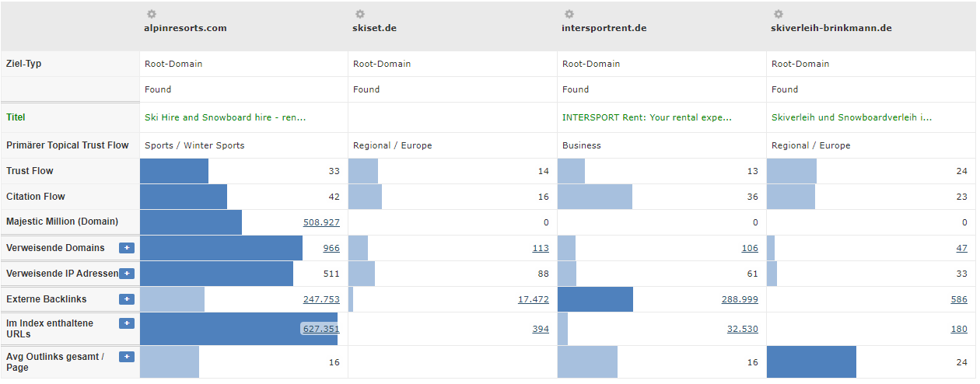Select the referring IP count 511
Viewport: 980px width, 384px height.
332,274
